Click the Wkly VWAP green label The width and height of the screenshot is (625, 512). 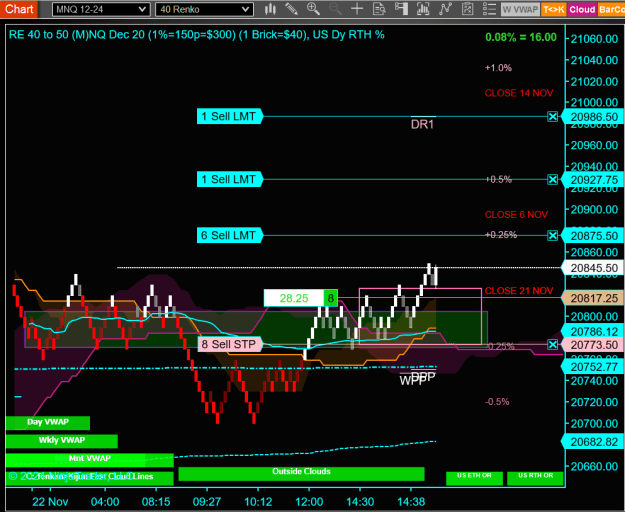62,440
